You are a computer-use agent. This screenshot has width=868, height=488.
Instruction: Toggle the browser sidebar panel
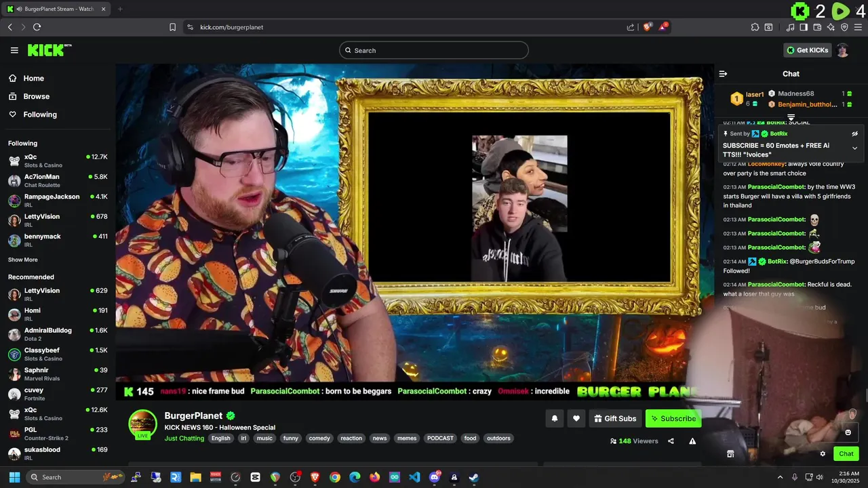[x=804, y=27]
